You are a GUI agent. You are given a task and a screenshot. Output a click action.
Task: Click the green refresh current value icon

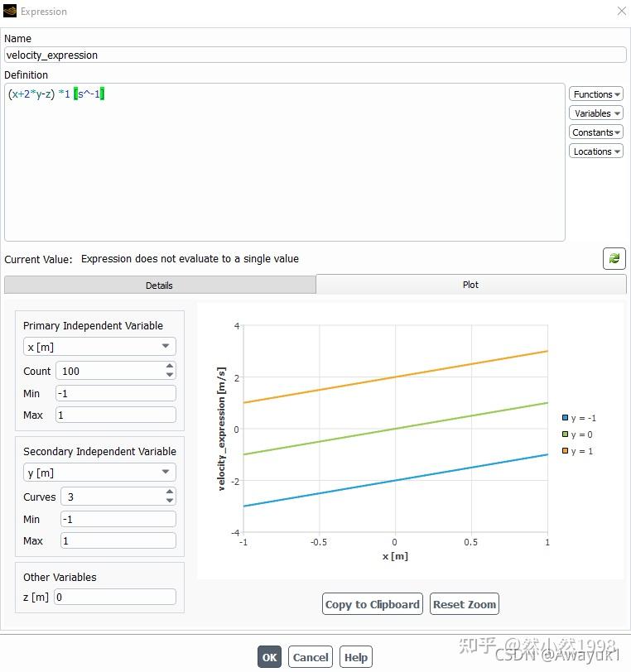614,258
